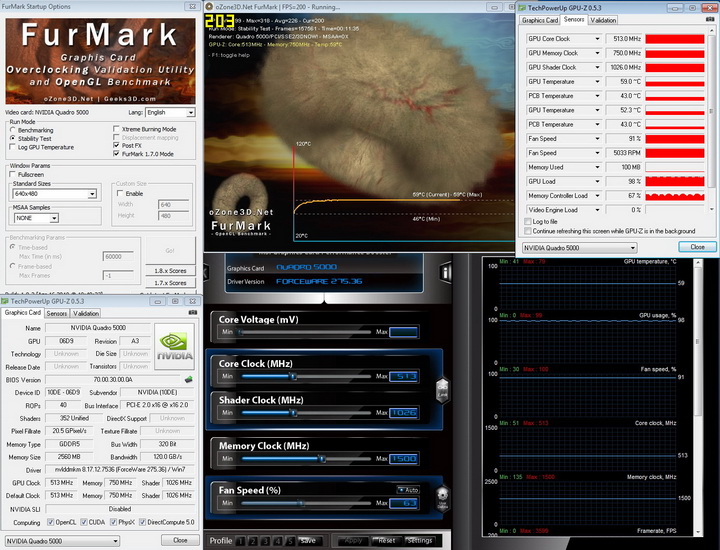Click the 1.8.x Scores button

tap(170, 270)
